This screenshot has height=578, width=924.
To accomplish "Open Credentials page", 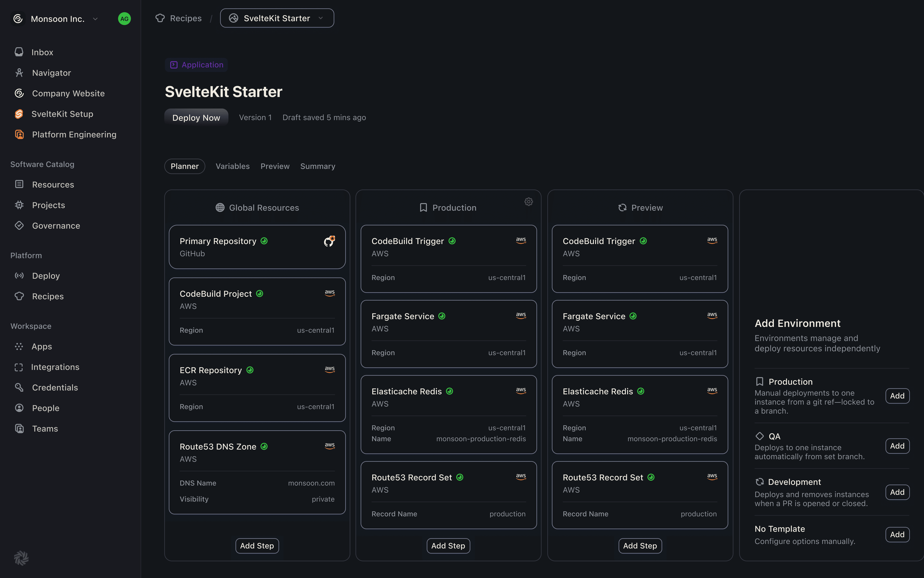I will coord(46,388).
